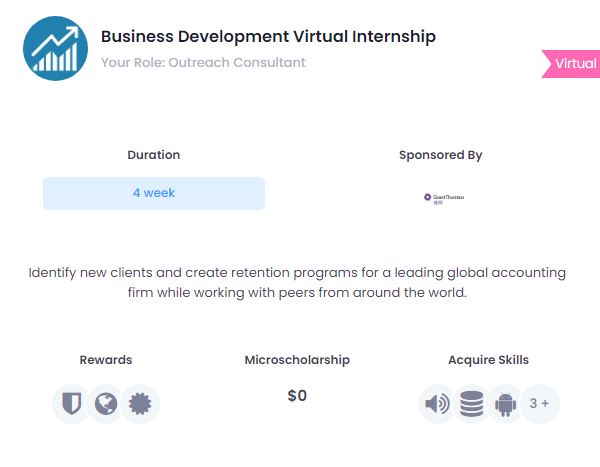Click the Duration heading label
This screenshot has height=467, width=600.
pos(154,155)
